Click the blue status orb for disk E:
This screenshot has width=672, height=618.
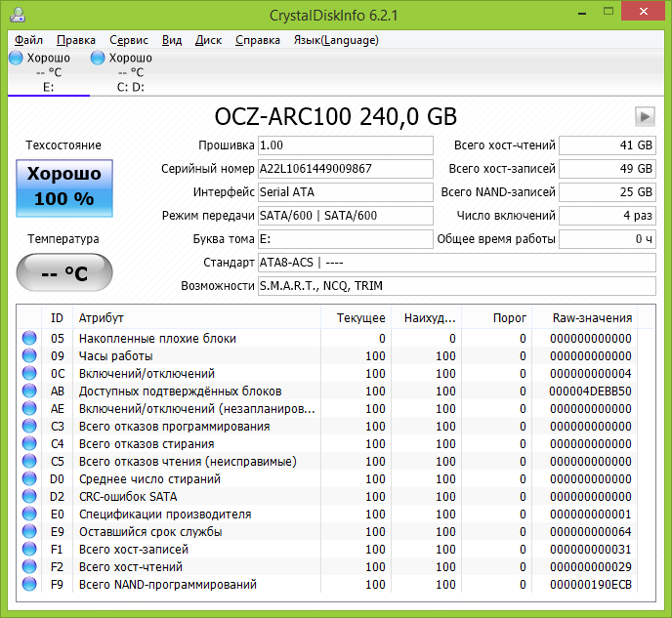[16, 58]
